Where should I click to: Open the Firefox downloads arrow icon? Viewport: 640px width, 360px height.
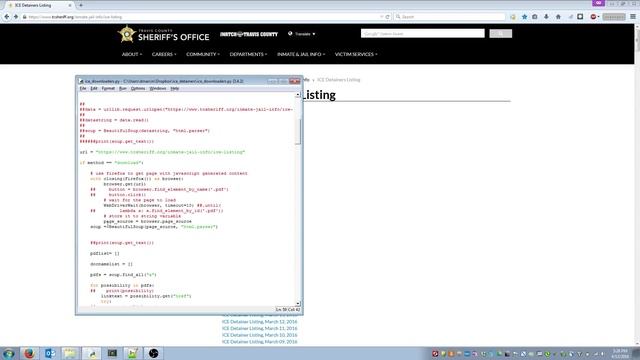pyautogui.click(x=546, y=17)
